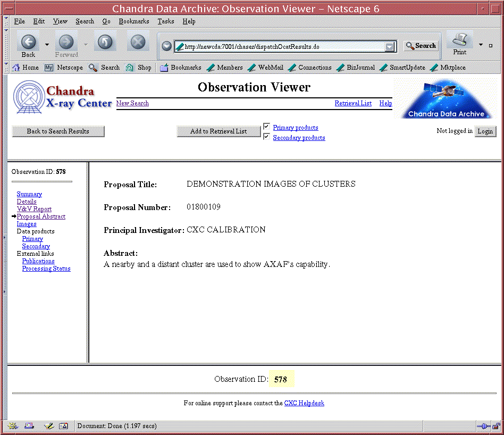The image size is (504, 435).
Task: Open the Mail icon in status bar
Action: click(29, 426)
